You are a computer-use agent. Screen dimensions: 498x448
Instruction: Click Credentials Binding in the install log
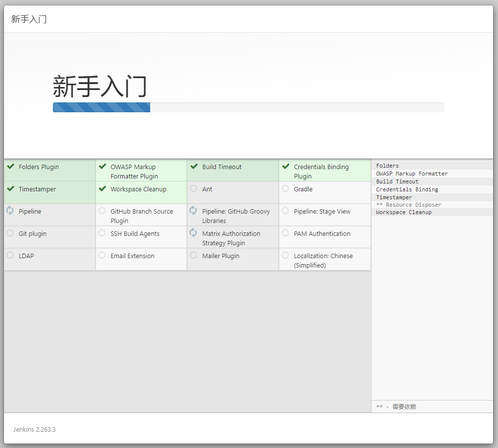(x=407, y=189)
